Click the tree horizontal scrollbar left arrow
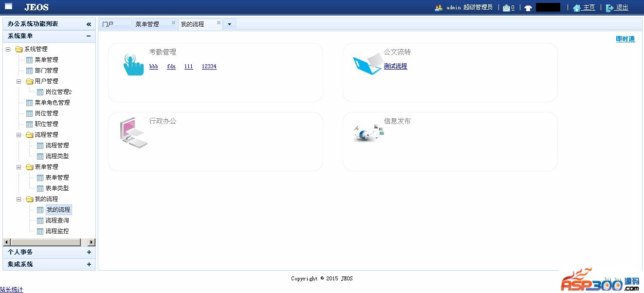644x293 pixels. [7, 242]
